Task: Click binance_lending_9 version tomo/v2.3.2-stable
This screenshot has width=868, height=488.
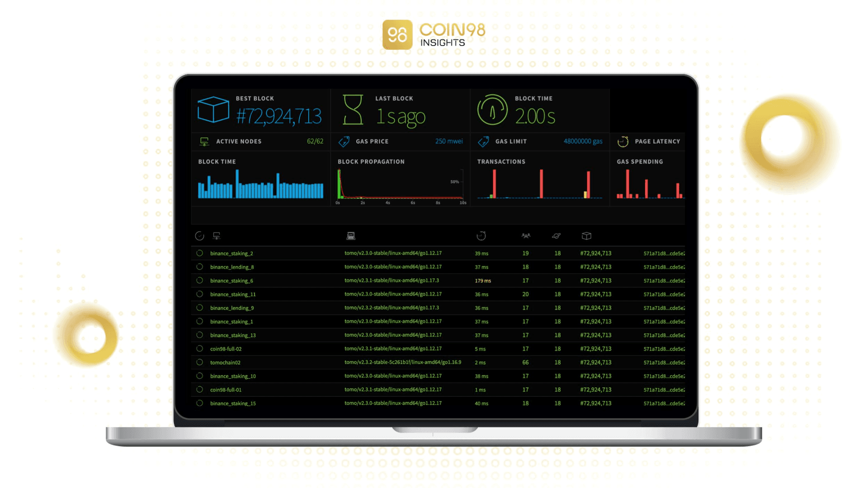Action: 392,308
